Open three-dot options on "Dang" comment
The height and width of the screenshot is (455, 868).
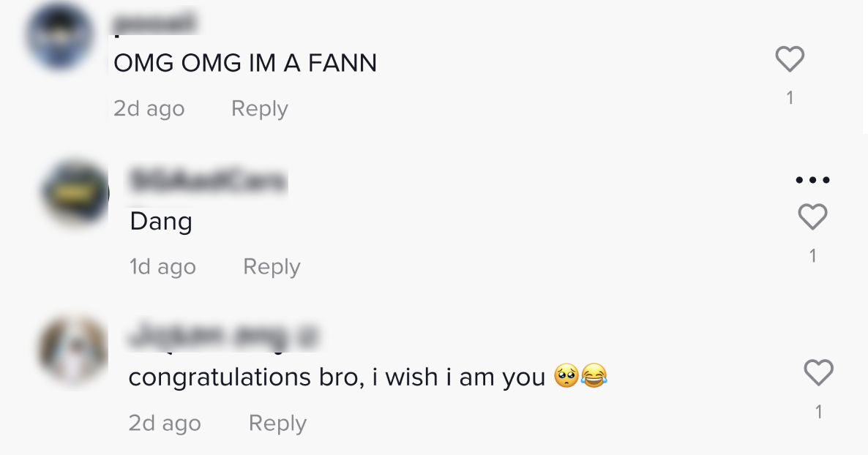click(x=812, y=180)
